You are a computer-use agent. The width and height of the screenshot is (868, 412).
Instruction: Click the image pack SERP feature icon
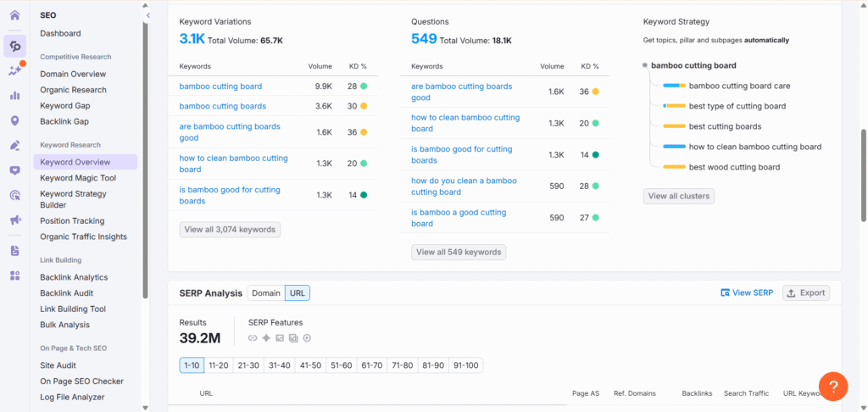(x=293, y=337)
